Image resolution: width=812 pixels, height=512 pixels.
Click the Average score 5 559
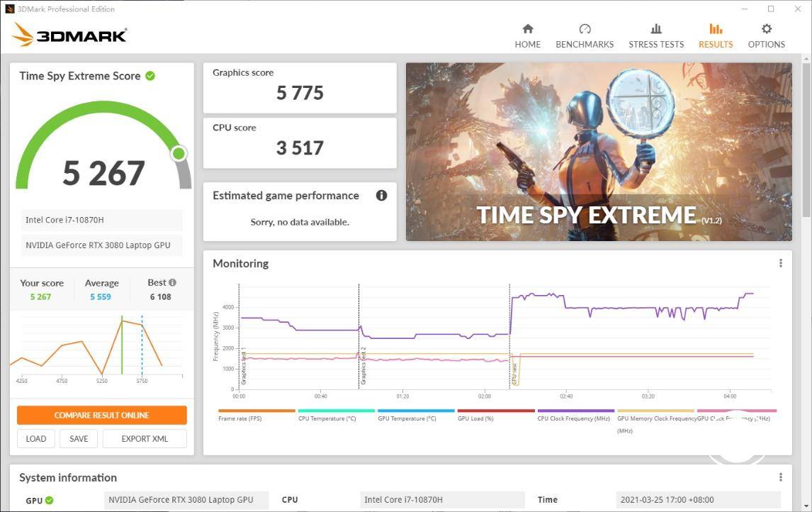101,297
